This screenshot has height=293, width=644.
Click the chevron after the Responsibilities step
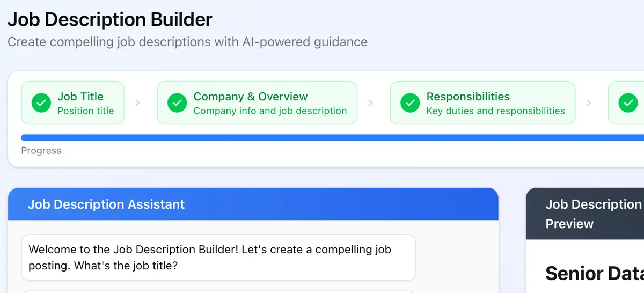click(589, 103)
